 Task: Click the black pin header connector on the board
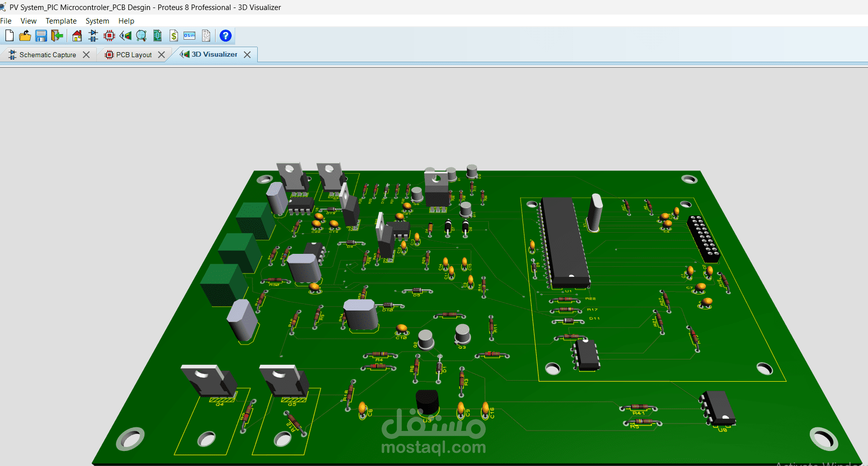pyautogui.click(x=703, y=239)
